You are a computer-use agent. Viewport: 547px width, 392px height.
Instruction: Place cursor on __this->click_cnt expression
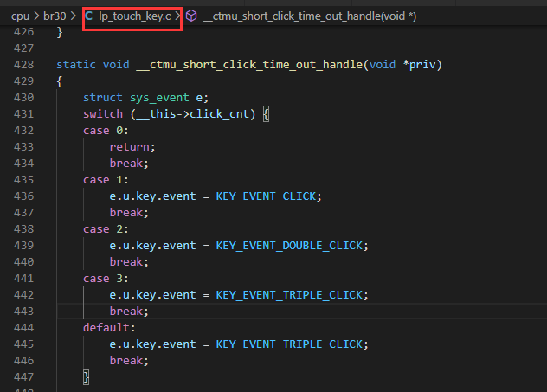pos(193,114)
